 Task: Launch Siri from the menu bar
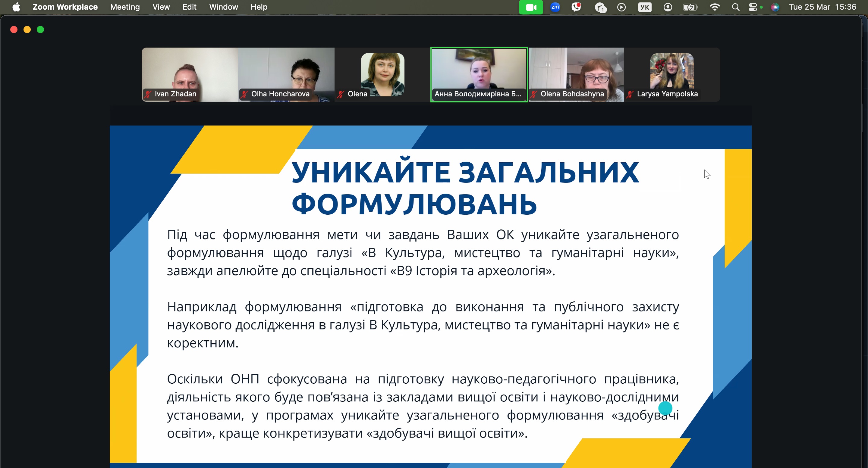coord(775,7)
